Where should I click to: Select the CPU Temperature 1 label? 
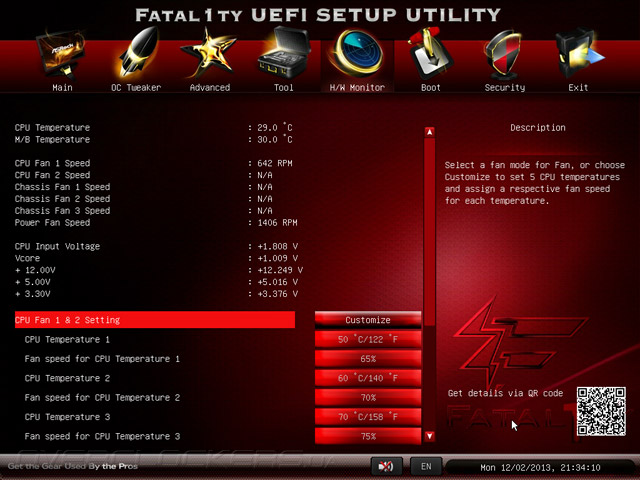[x=67, y=340]
